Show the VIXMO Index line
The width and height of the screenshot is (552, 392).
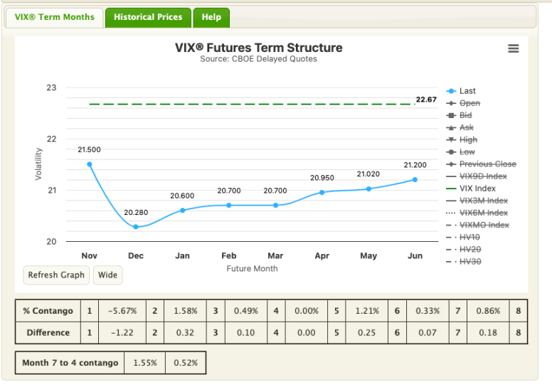click(x=477, y=225)
